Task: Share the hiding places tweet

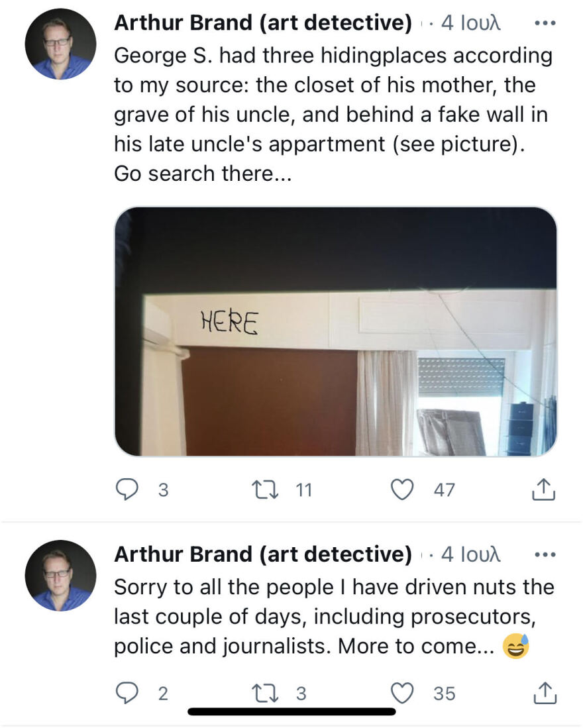Action: coord(543,490)
